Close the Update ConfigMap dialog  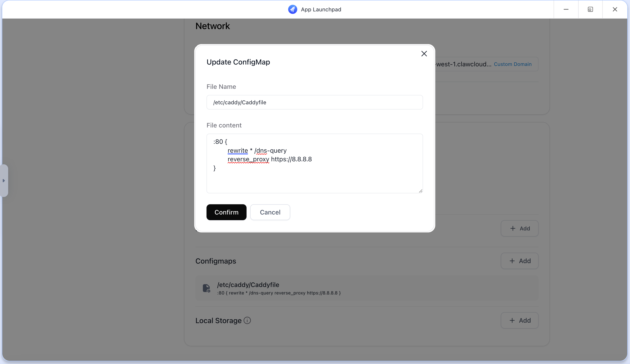(424, 53)
